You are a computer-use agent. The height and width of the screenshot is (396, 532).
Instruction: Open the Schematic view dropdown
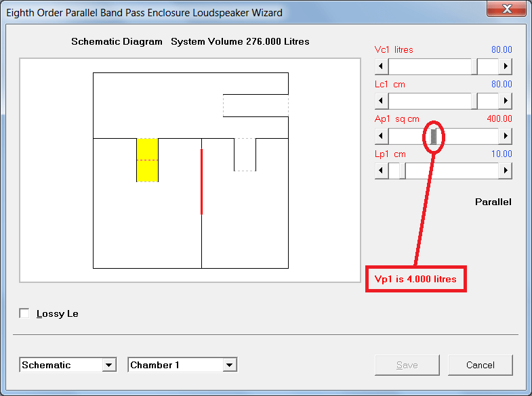tap(109, 365)
